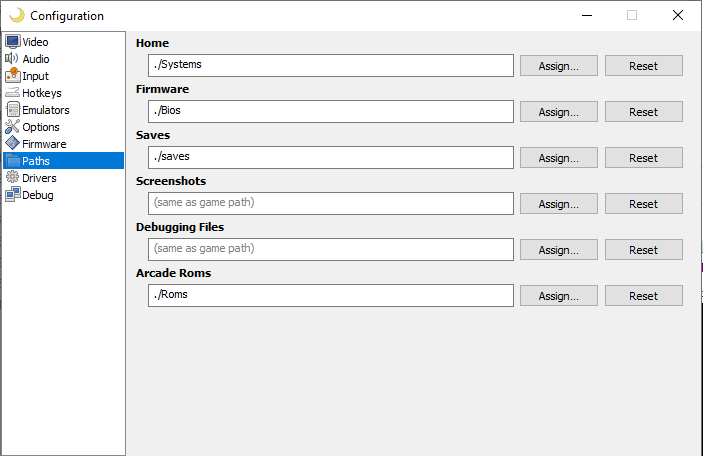Focus the Screenshots path text field
703x456 pixels.
[331, 203]
